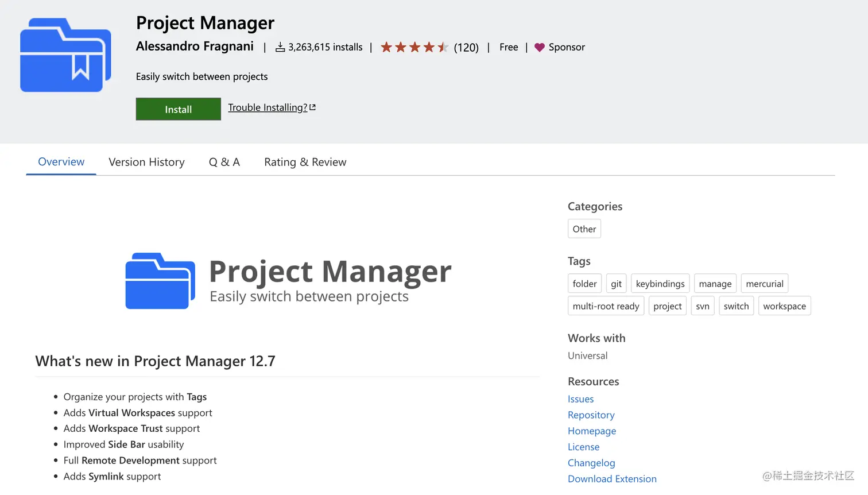Click the Sponsor heart icon

pos(539,47)
